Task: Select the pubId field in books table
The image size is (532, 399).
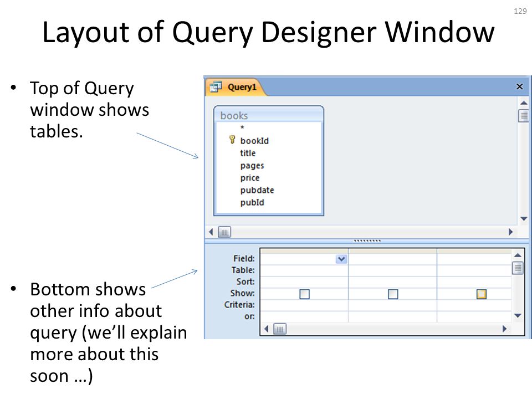Action: [x=252, y=202]
